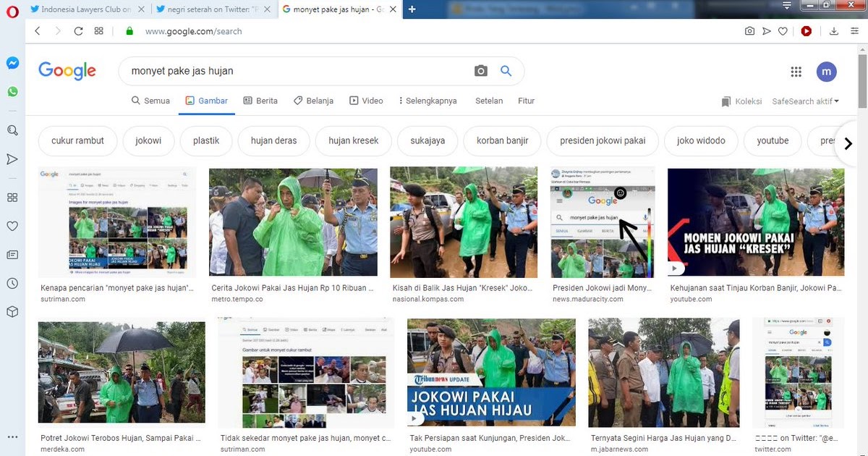
Task: Open a new tab with the plus button
Action: 412,9
